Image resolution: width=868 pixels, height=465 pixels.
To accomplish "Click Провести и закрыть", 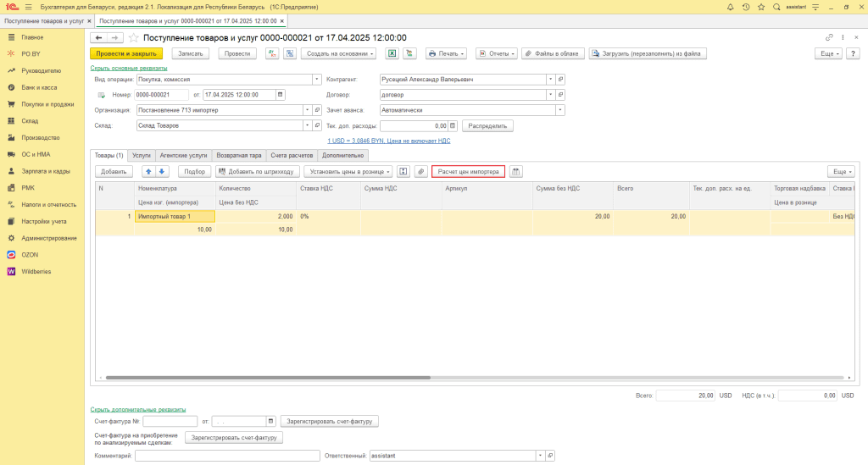I will (126, 53).
